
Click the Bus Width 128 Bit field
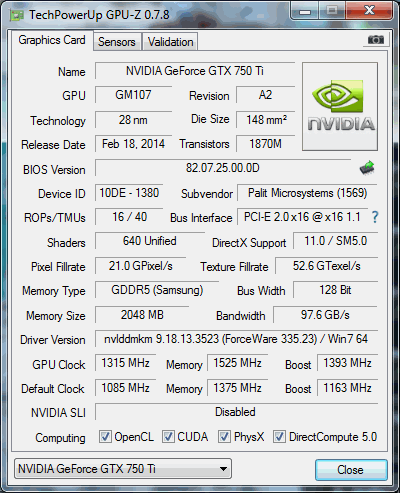[335, 290]
